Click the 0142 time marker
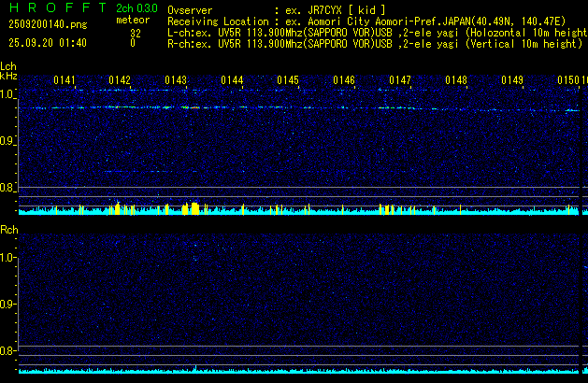 120,81
